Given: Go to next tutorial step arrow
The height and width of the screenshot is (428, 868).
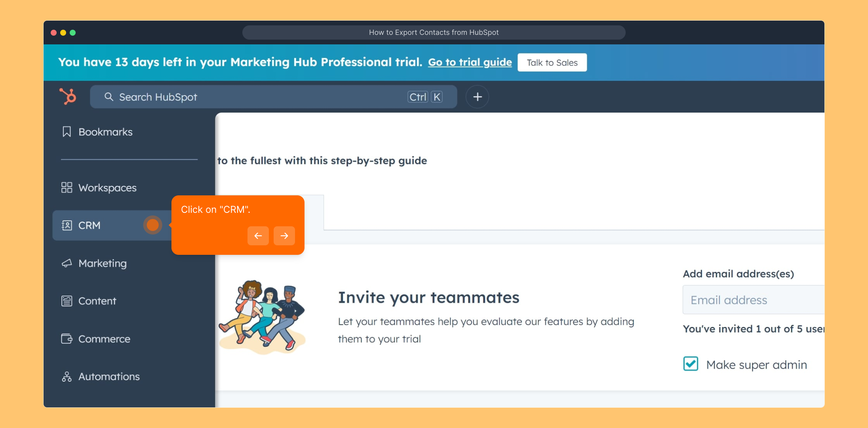Looking at the screenshot, I should 284,236.
